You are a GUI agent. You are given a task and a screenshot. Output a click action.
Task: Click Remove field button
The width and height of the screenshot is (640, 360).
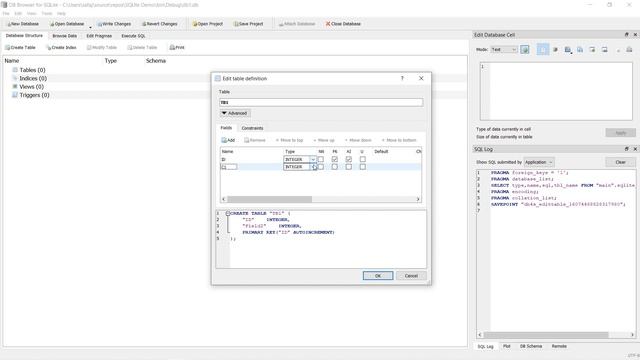255,140
